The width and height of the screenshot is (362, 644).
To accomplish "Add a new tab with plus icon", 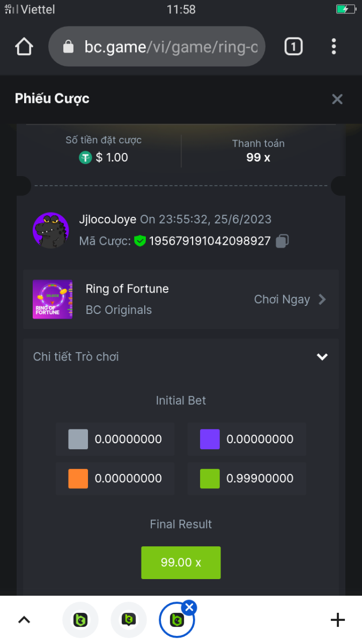I will [337, 620].
